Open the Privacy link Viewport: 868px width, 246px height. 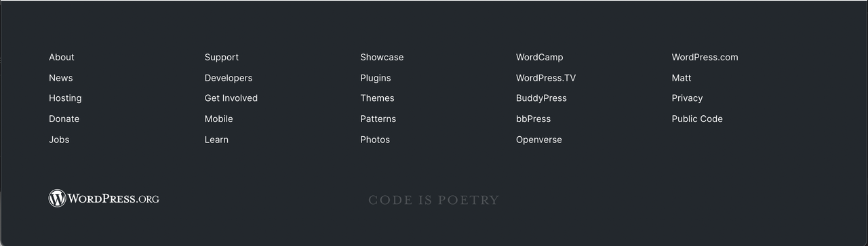tap(688, 98)
